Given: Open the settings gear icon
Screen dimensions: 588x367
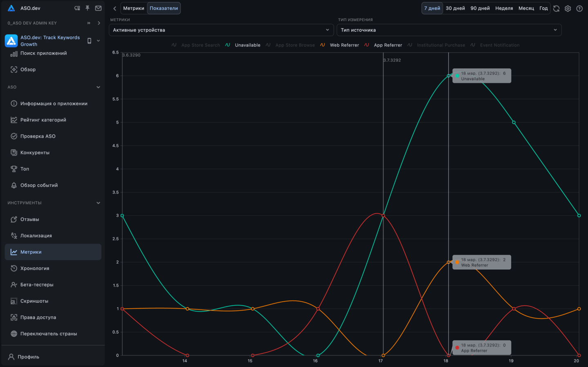Looking at the screenshot, I should click(x=568, y=9).
